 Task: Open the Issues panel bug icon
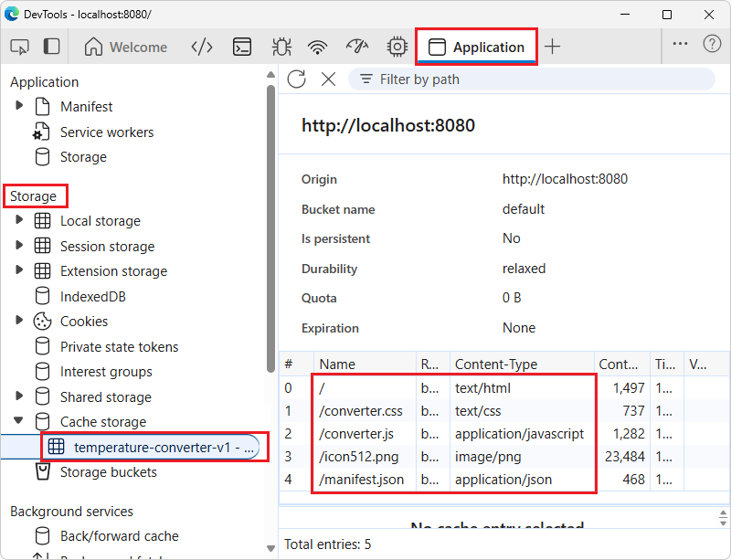[281, 46]
